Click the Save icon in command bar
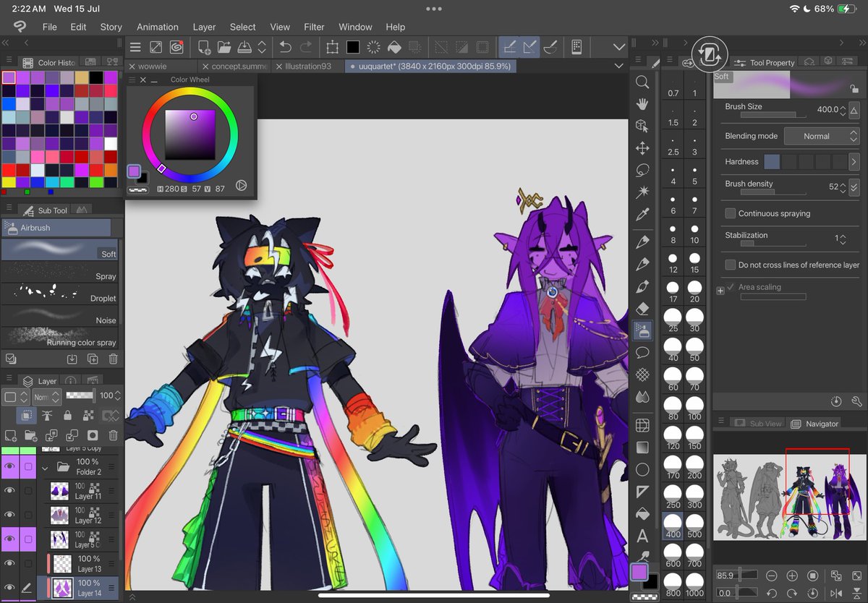The image size is (868, 603). point(244,47)
